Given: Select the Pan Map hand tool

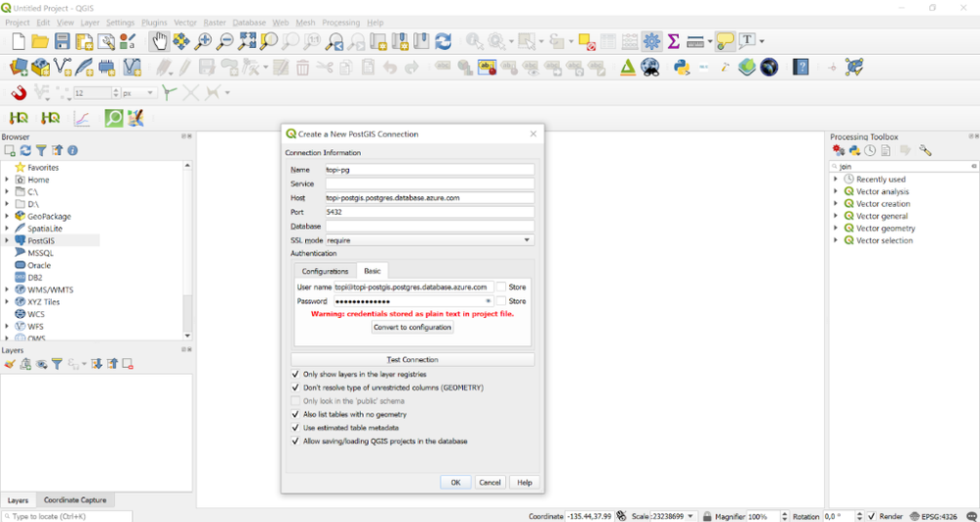Looking at the screenshot, I should coord(160,42).
